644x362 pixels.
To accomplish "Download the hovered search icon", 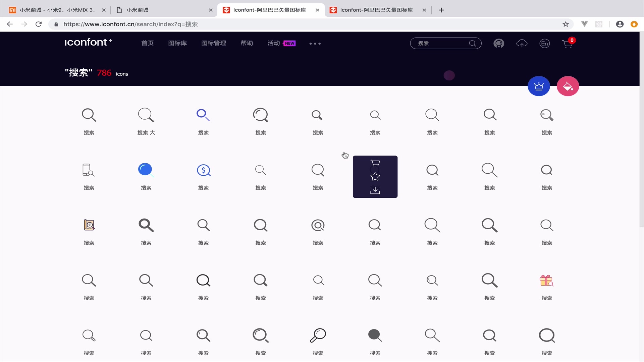I will coord(375,190).
